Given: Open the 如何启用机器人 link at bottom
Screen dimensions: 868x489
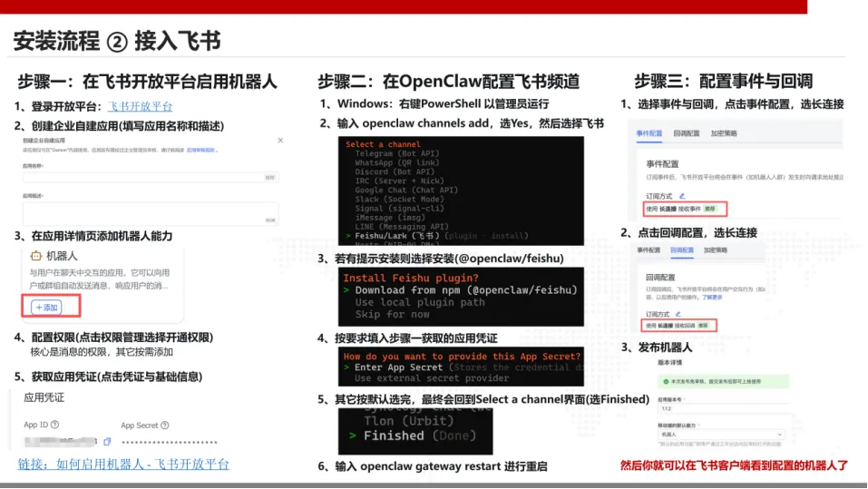Looking at the screenshot, I should coord(123,465).
